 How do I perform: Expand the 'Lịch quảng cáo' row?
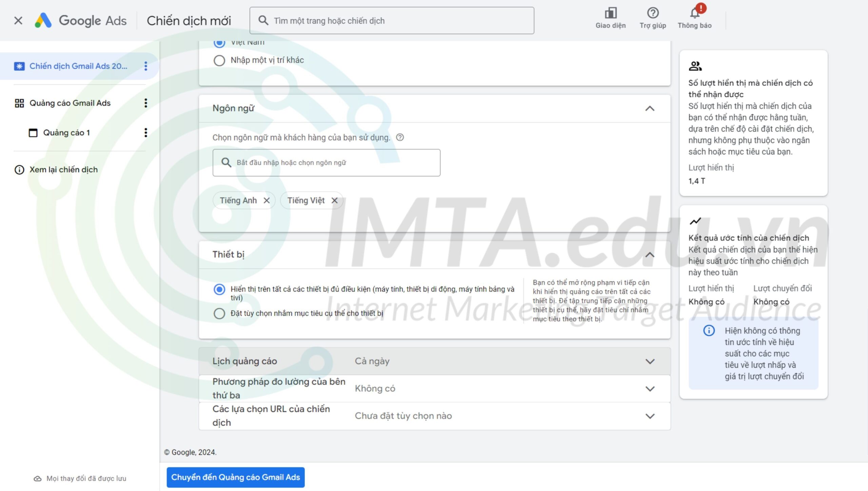[435, 361]
